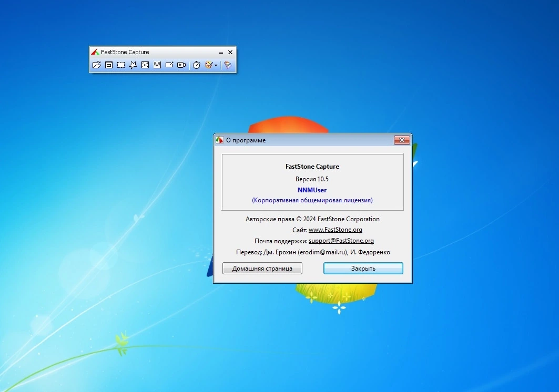Image resolution: width=559 pixels, height=392 pixels.
Task: Click the 'NNMUser' license name
Action: pyautogui.click(x=312, y=190)
